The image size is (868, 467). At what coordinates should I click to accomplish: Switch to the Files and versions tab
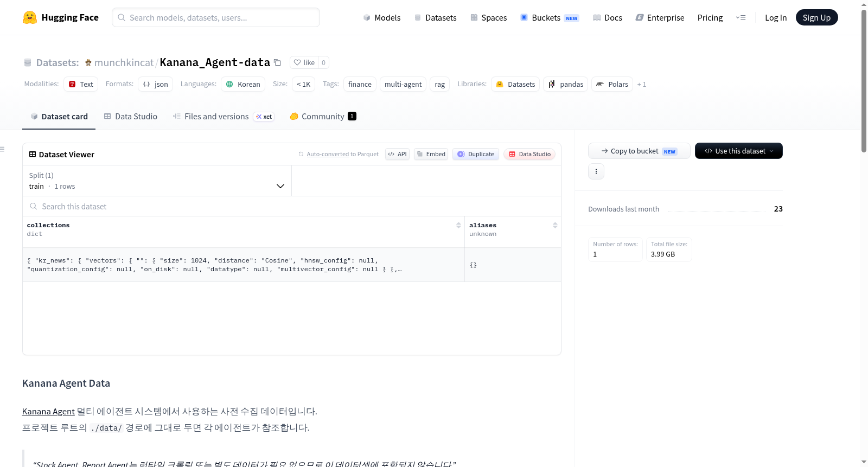coord(224,116)
